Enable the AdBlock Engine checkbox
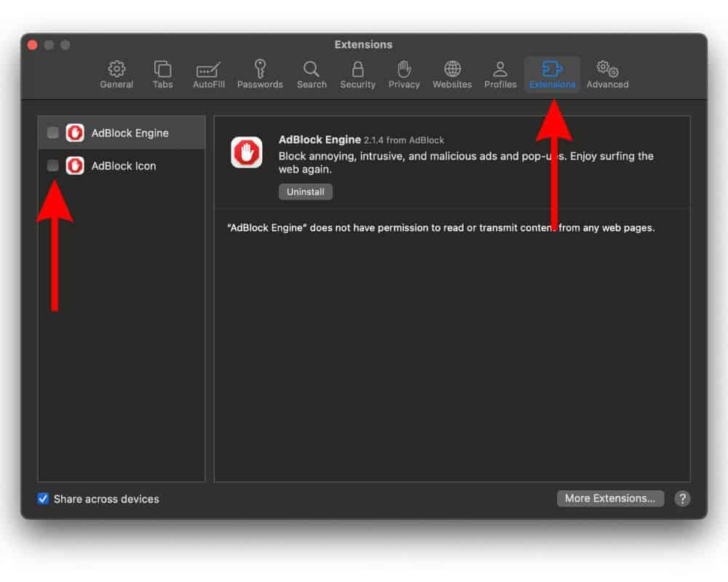Image resolution: width=728 pixels, height=582 pixels. [53, 133]
